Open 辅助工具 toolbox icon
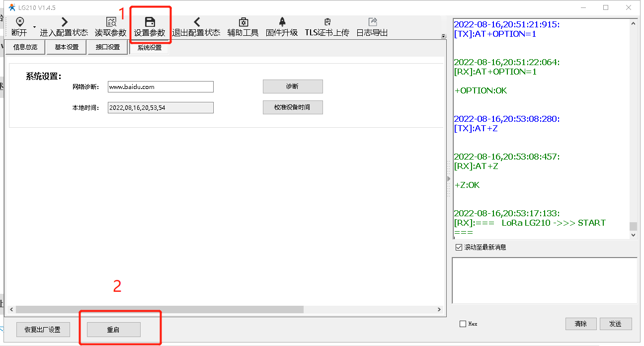The height and width of the screenshot is (346, 644). click(243, 22)
